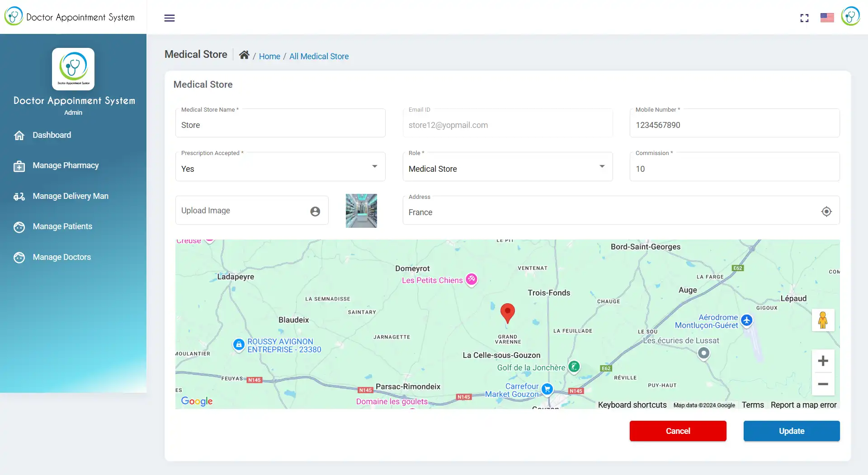This screenshot has width=868, height=475.
Task: Click the Dashboard house icon
Action: [19, 135]
